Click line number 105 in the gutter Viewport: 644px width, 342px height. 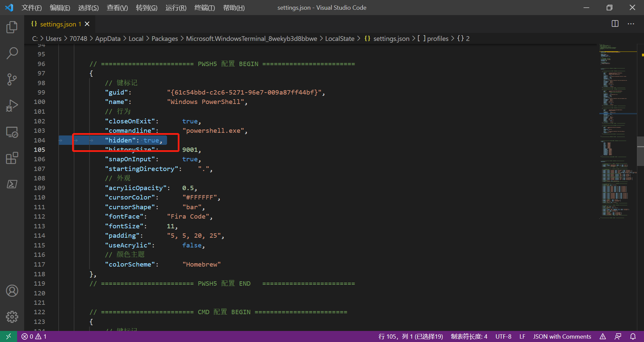(x=39, y=150)
